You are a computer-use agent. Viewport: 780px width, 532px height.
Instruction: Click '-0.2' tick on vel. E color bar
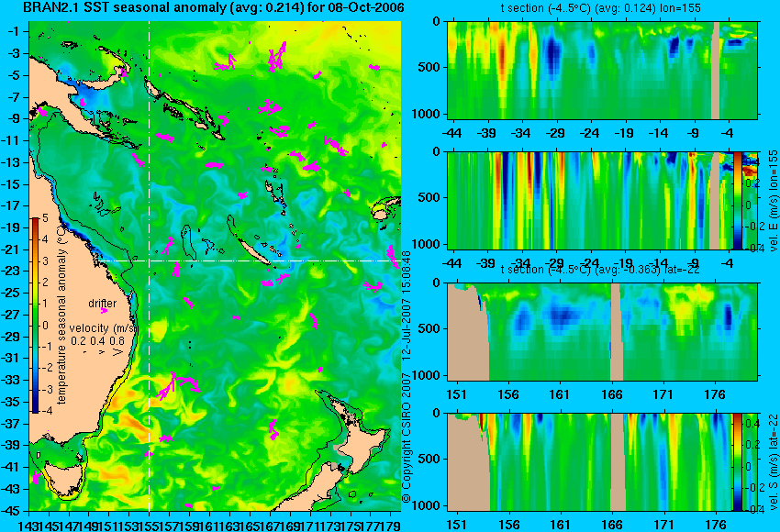click(x=754, y=227)
